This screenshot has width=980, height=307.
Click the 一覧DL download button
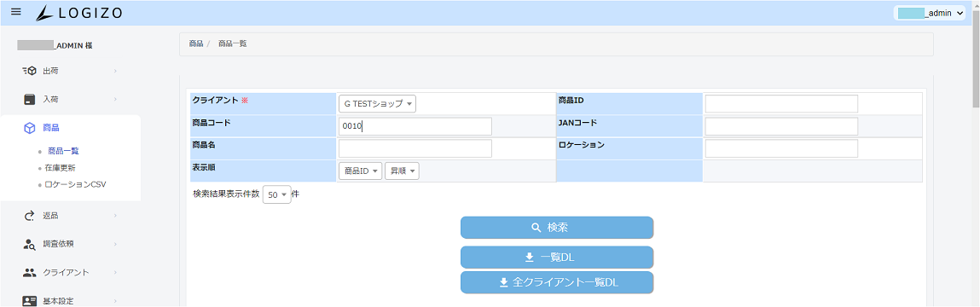pyautogui.click(x=557, y=257)
